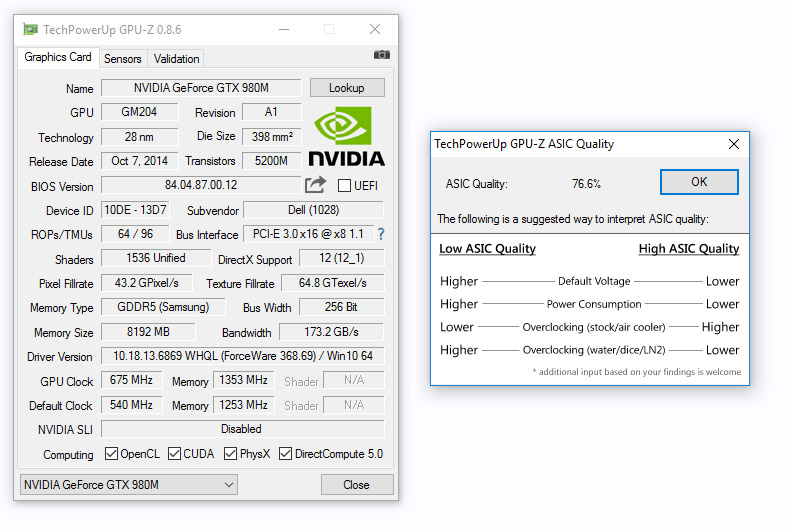Switch to the Validation tab
The height and width of the screenshot is (530, 791).
[177, 58]
